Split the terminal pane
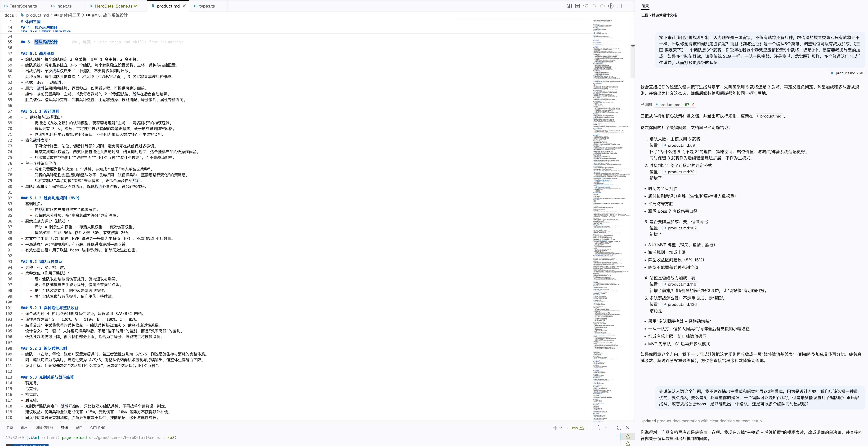 [x=590, y=428]
